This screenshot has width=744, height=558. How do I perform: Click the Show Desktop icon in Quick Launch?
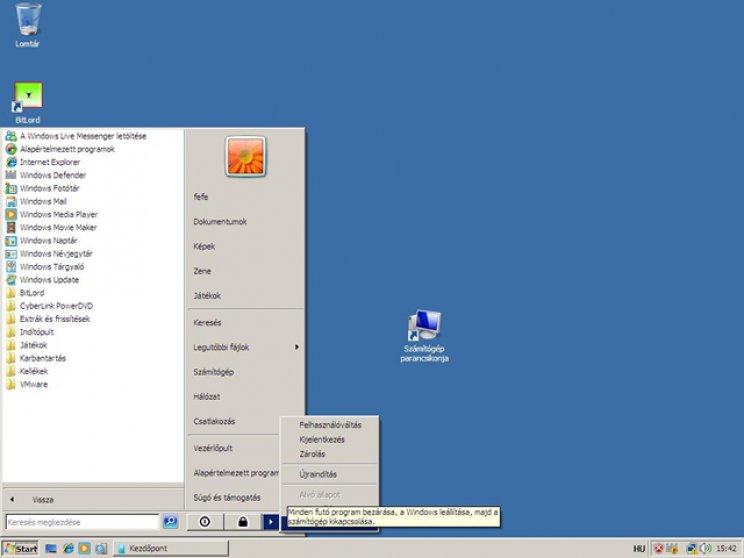click(x=51, y=549)
